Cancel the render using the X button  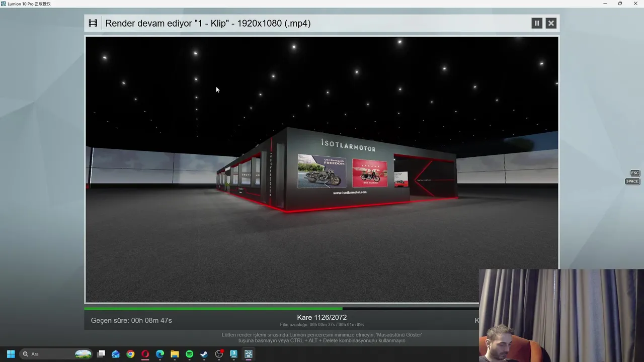[551, 23]
